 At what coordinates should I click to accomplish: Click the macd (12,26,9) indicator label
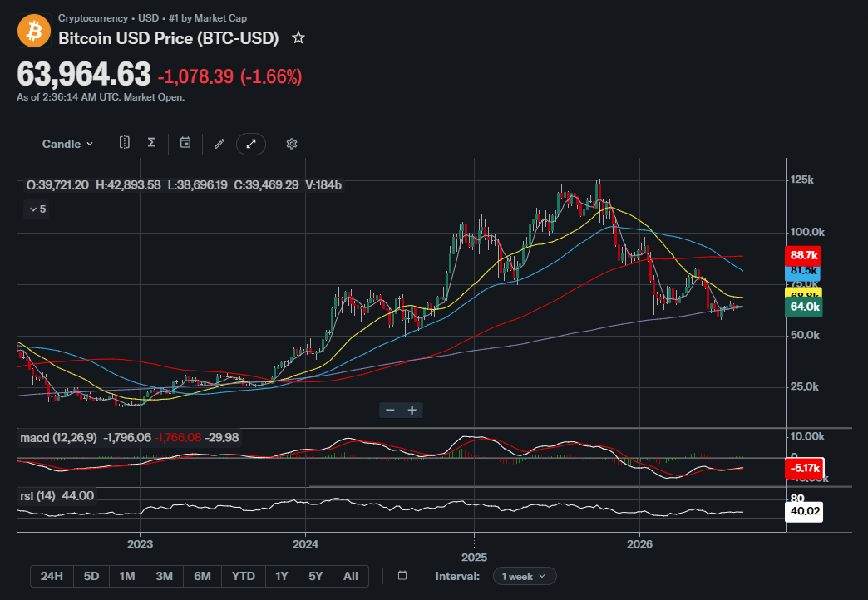coord(58,438)
